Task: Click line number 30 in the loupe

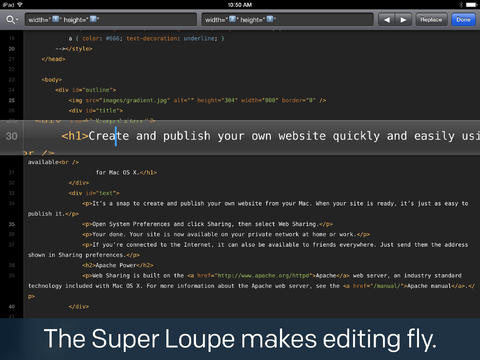Action: 11,136
